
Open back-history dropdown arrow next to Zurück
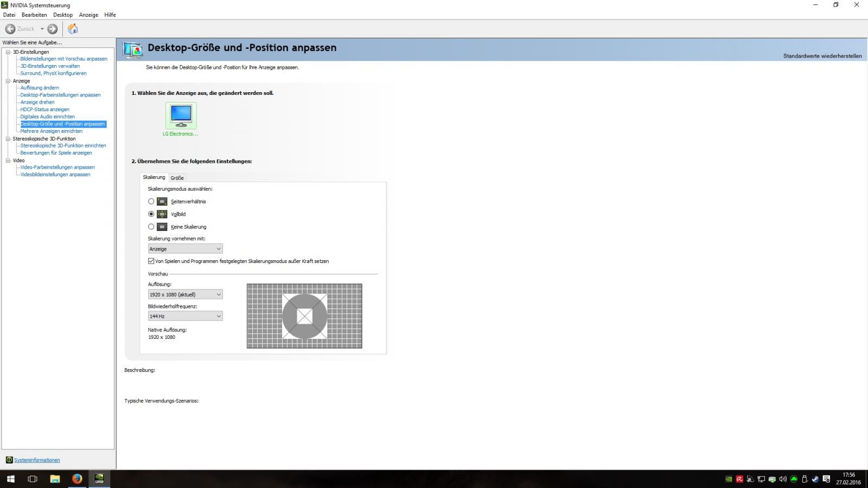coord(42,29)
